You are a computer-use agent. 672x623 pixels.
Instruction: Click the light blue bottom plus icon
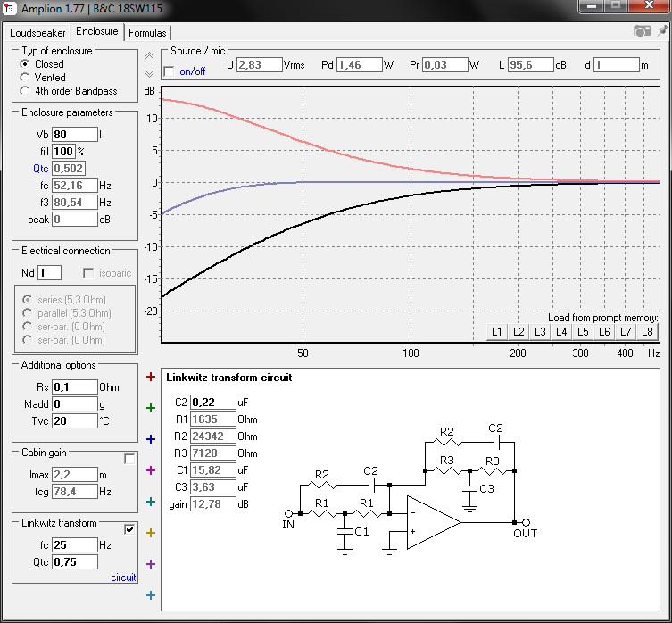[x=151, y=595]
